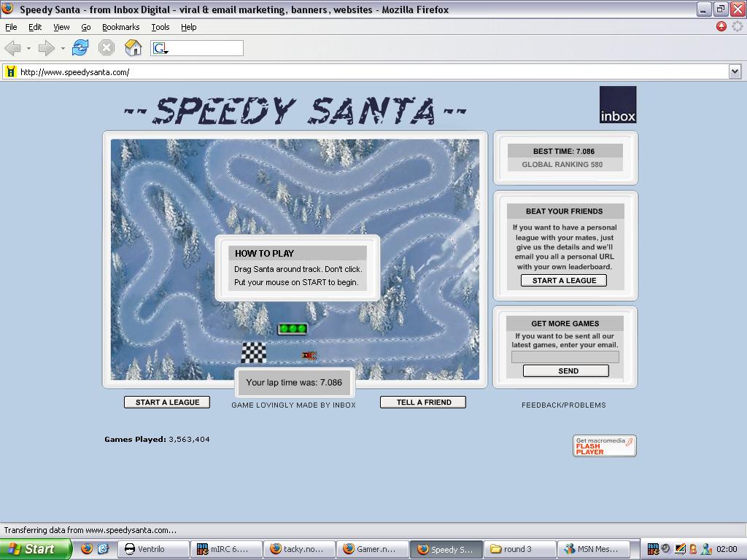Screen dimensions: 747x560
Task: Click the green start lights on the track
Action: [293, 329]
